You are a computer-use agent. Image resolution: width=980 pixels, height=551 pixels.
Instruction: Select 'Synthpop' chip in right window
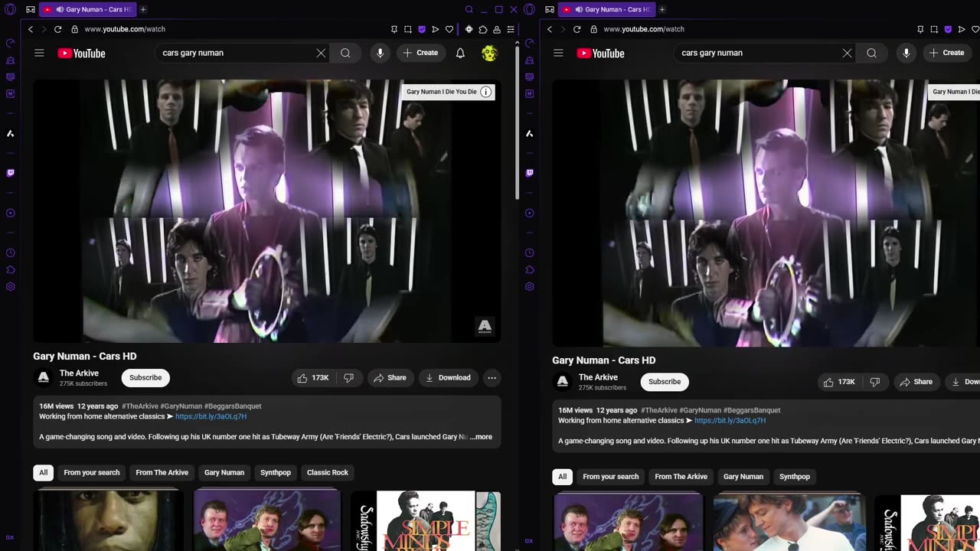pyautogui.click(x=794, y=476)
